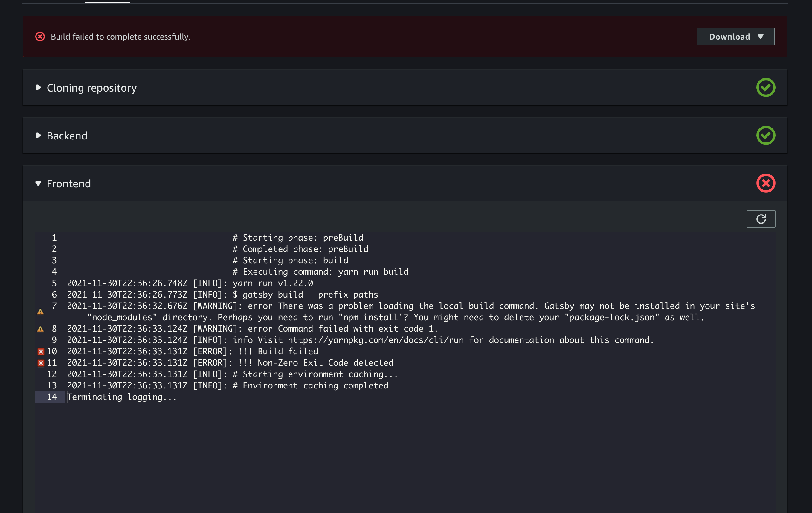Viewport: 812px width, 513px height.
Task: Click the Frontend section header
Action: [69, 183]
